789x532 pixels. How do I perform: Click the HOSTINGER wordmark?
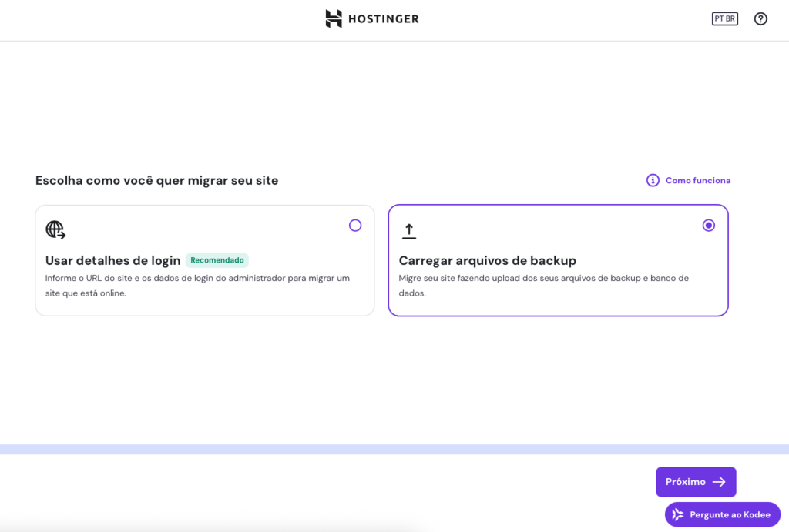pyautogui.click(x=382, y=18)
